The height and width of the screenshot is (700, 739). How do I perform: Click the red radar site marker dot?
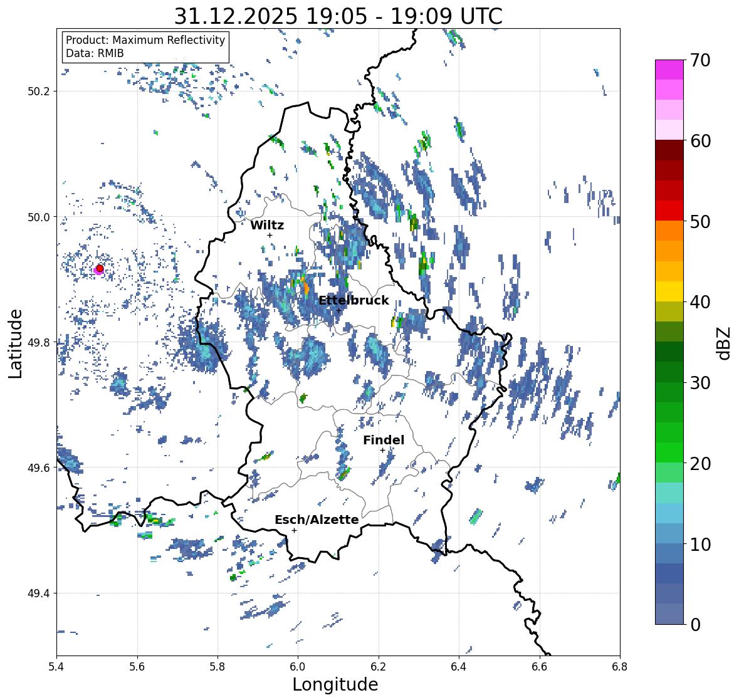tap(100, 268)
